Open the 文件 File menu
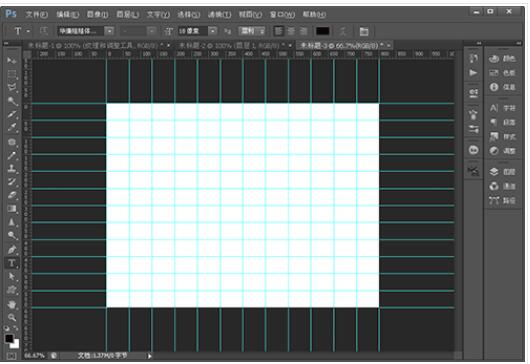This screenshot has width=530, height=364. click(x=37, y=15)
